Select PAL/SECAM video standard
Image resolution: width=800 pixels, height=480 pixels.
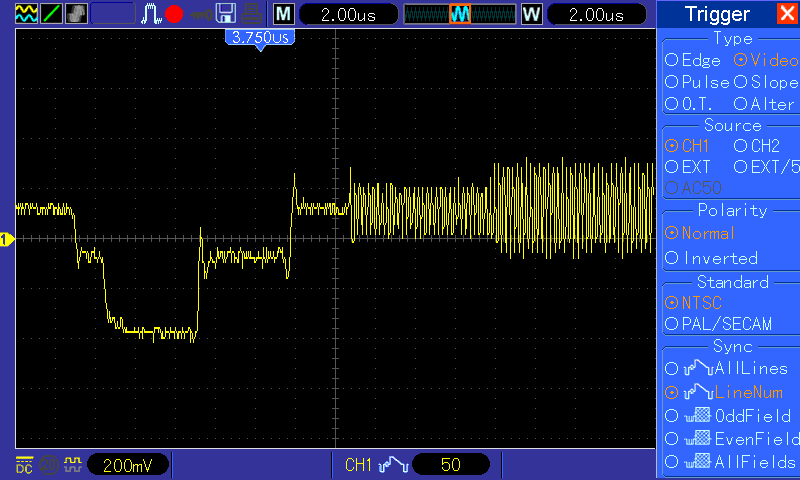pyautogui.click(x=718, y=324)
